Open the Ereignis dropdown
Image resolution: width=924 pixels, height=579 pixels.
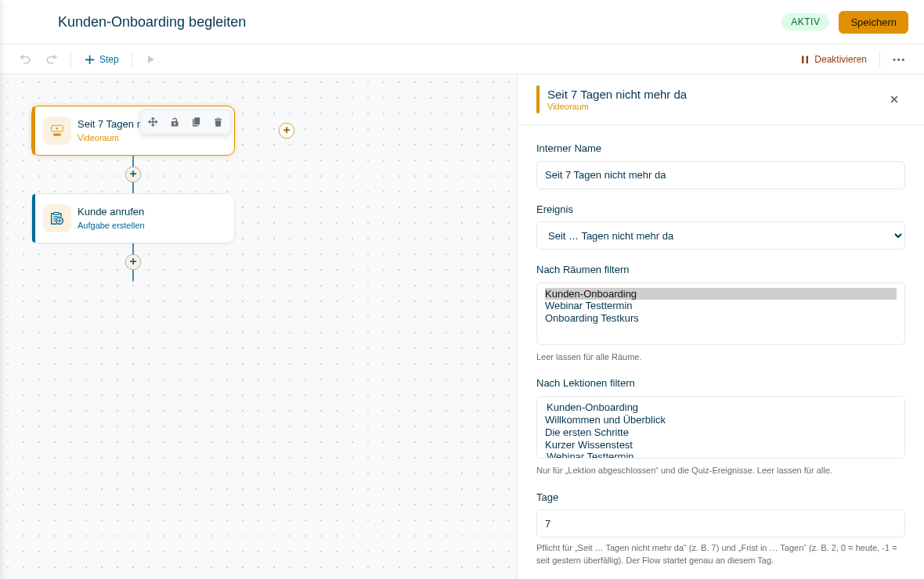[720, 236]
